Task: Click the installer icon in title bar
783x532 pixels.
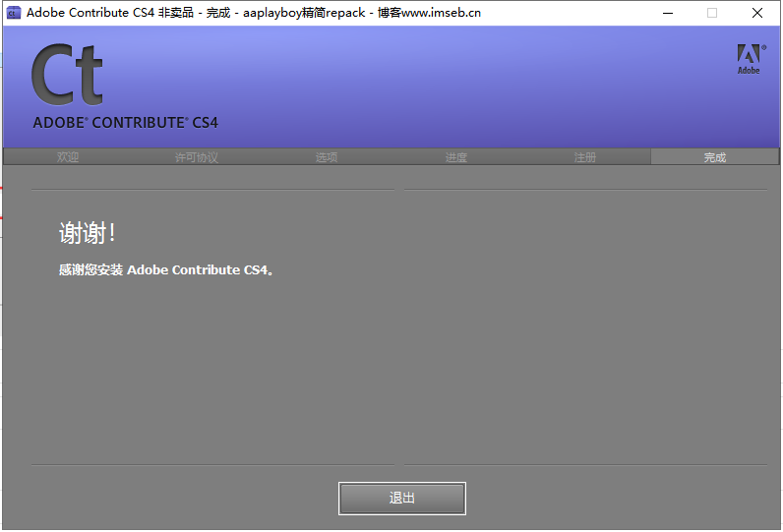Action: (14, 13)
